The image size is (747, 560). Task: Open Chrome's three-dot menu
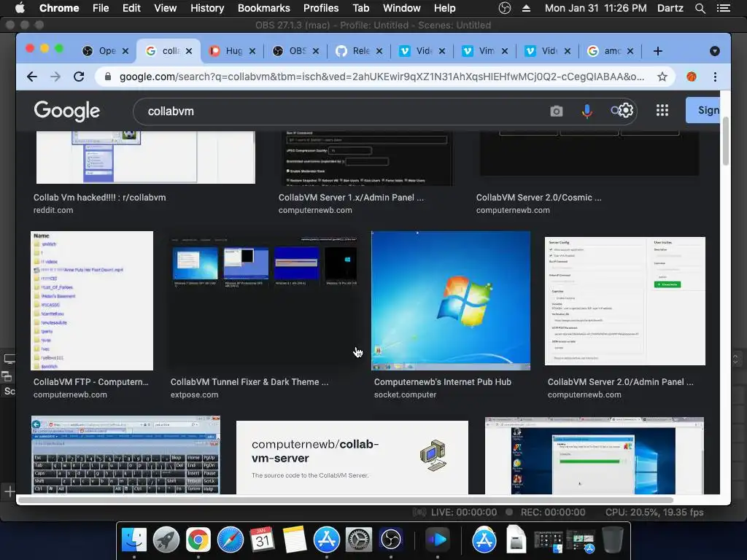[715, 77]
